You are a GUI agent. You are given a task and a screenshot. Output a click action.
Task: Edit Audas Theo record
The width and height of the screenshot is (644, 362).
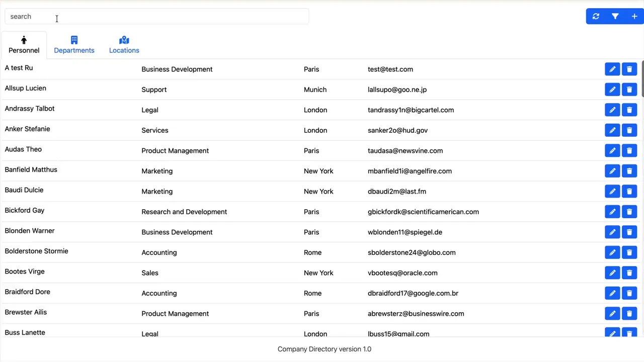(612, 151)
